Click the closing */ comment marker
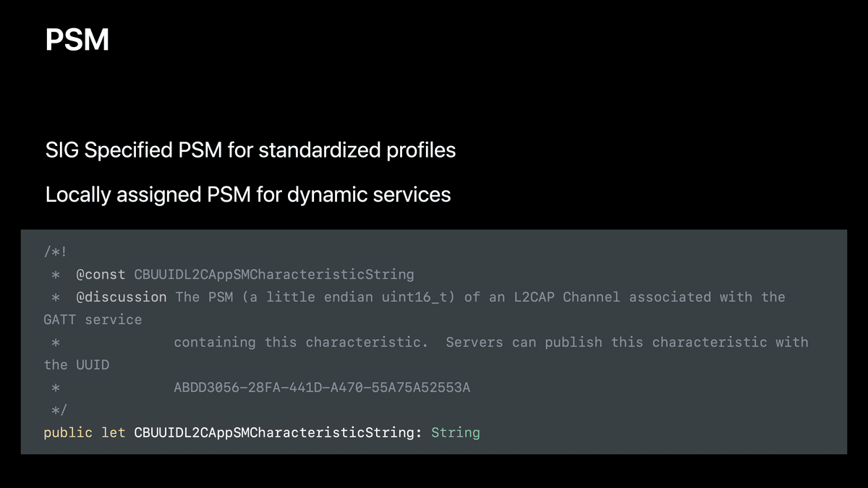Viewport: 868px width, 488px height. coord(59,410)
